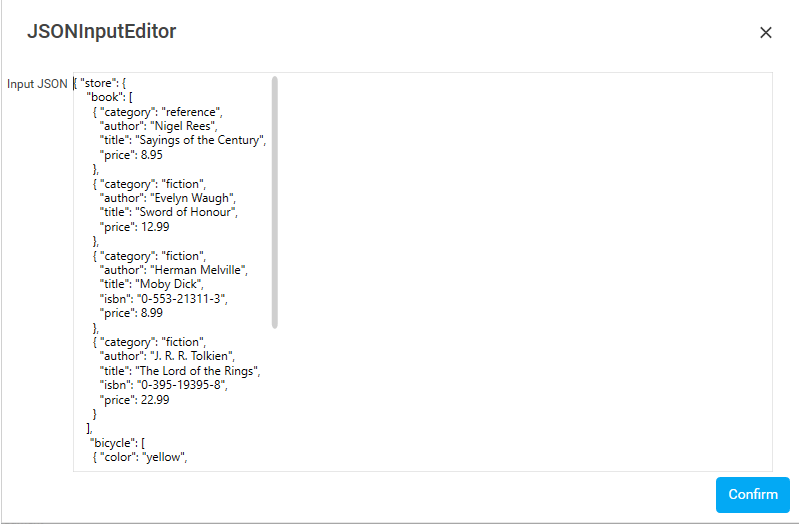The width and height of the screenshot is (799, 524).
Task: Click the title "Sayings of the Century" line
Action: point(183,140)
